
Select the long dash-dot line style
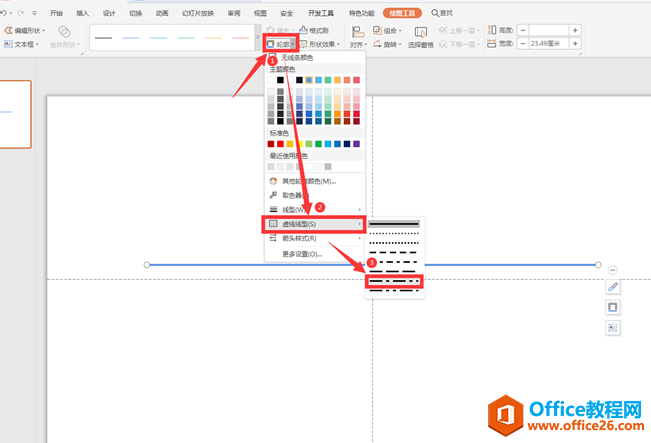click(x=394, y=281)
